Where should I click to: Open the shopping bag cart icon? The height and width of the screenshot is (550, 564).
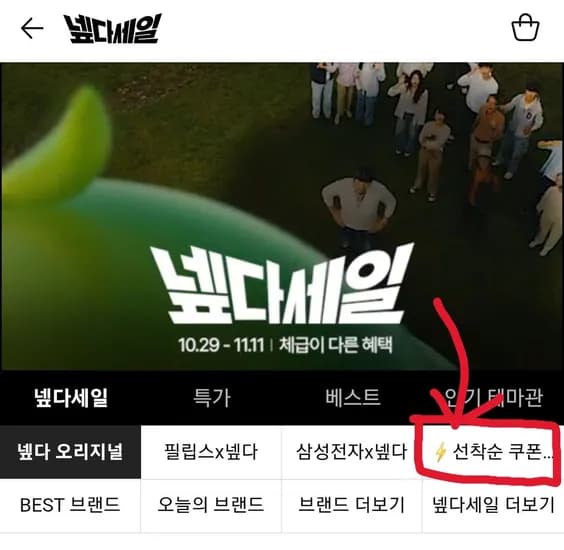pyautogui.click(x=526, y=28)
